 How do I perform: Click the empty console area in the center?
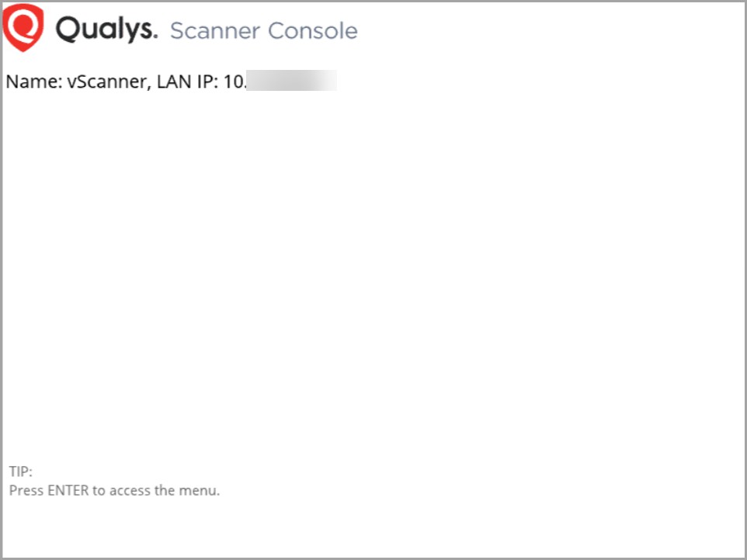(373, 272)
